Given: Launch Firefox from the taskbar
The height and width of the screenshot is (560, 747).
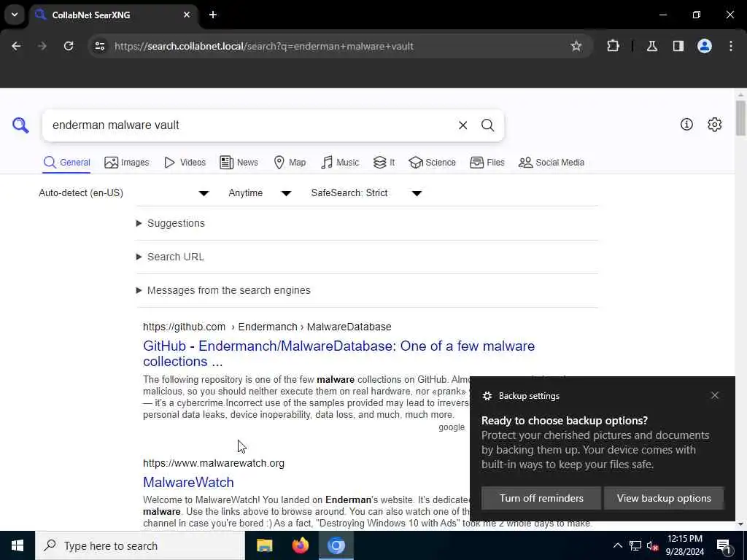Looking at the screenshot, I should click(x=300, y=545).
